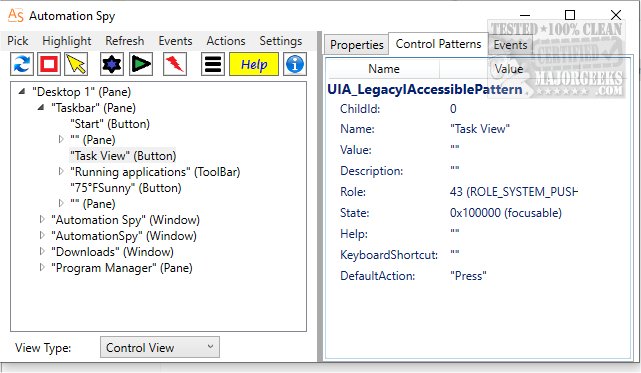Click the red lightning bolt events icon
Image resolution: width=641 pixels, height=373 pixels.
click(175, 64)
